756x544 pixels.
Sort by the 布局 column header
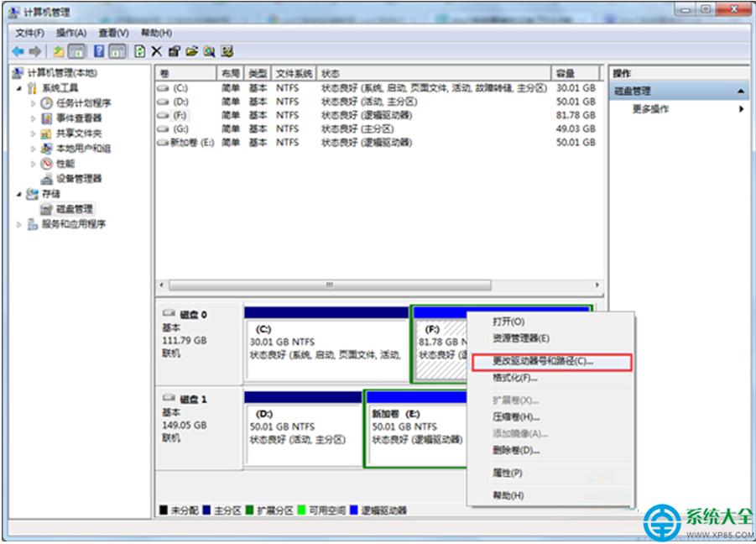pyautogui.click(x=231, y=73)
